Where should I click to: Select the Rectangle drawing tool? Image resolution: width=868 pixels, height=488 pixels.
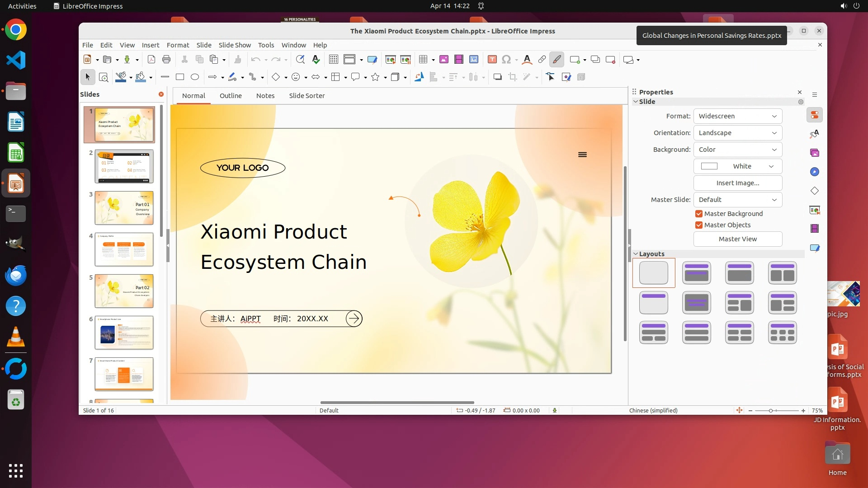click(x=180, y=77)
